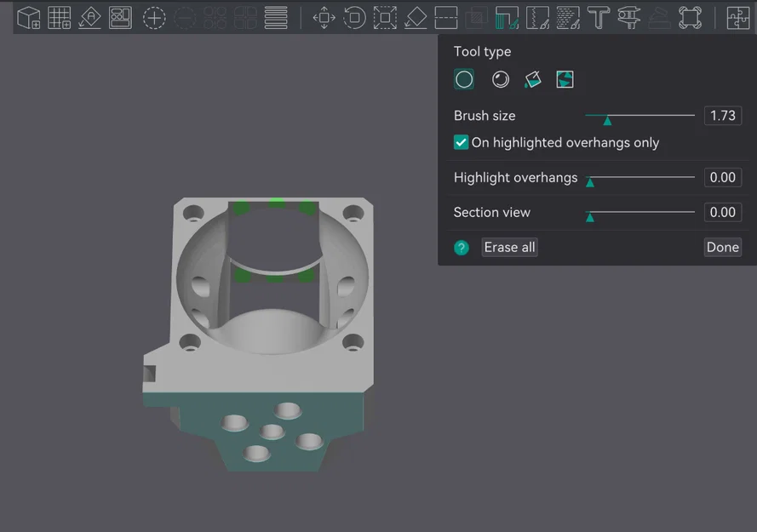Arrange all objects on the plate
The width and height of the screenshot is (757, 532).
click(x=120, y=18)
